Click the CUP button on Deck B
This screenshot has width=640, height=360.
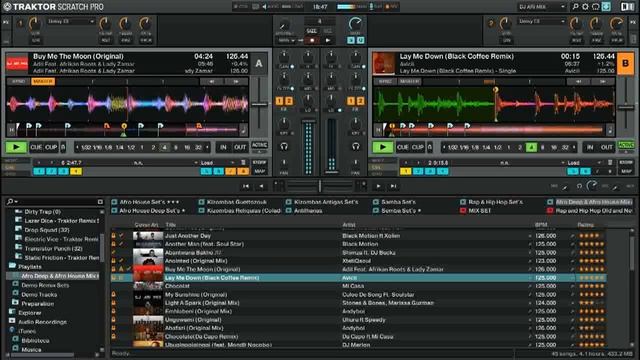pos(418,147)
